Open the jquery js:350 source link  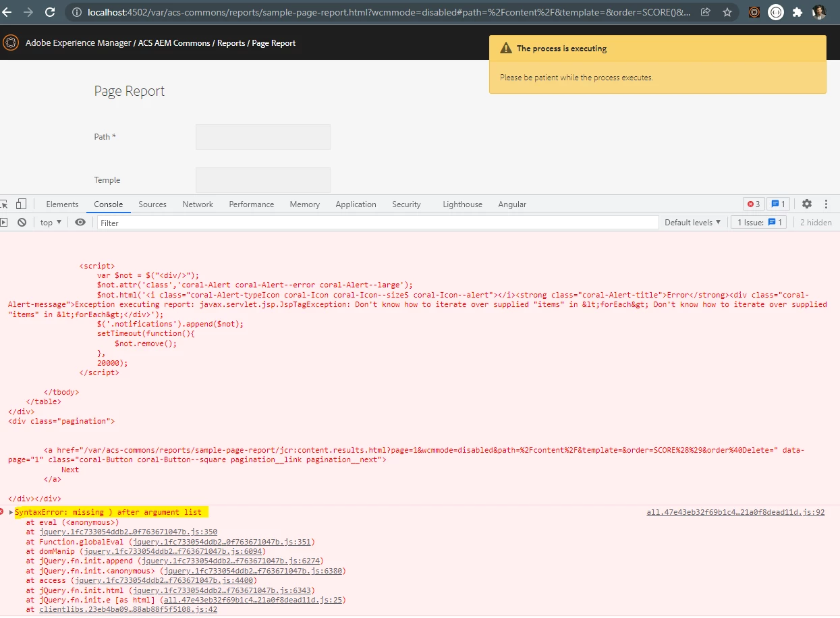coord(128,532)
